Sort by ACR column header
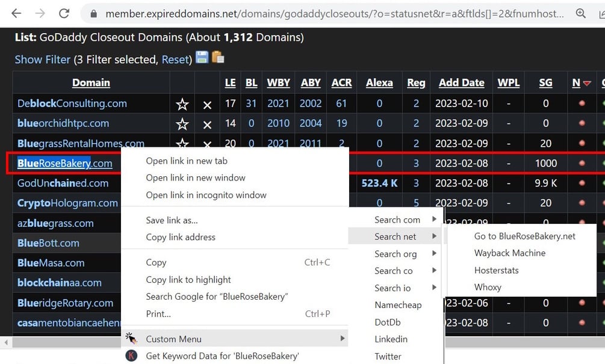 [341, 82]
